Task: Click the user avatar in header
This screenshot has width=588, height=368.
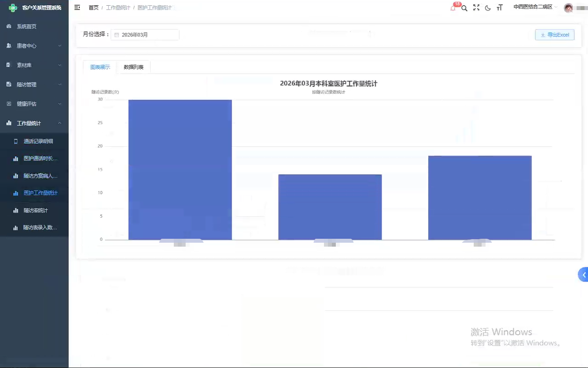Action: click(568, 8)
